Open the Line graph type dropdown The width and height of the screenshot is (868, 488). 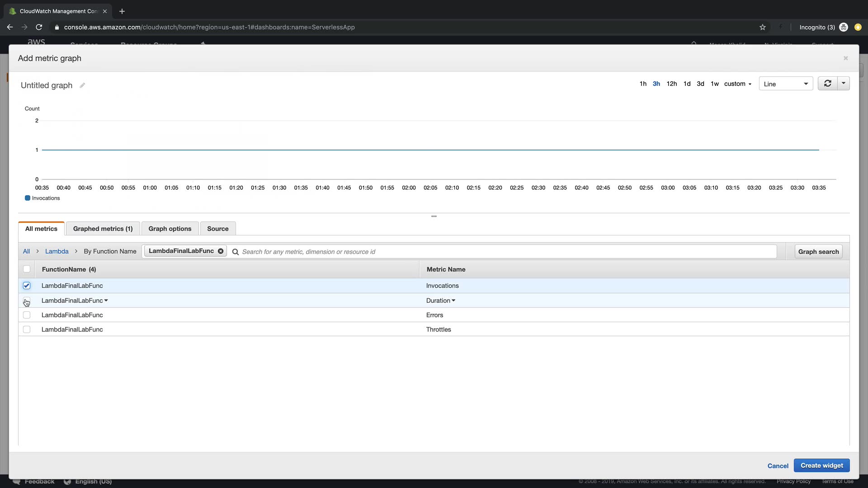click(x=786, y=84)
